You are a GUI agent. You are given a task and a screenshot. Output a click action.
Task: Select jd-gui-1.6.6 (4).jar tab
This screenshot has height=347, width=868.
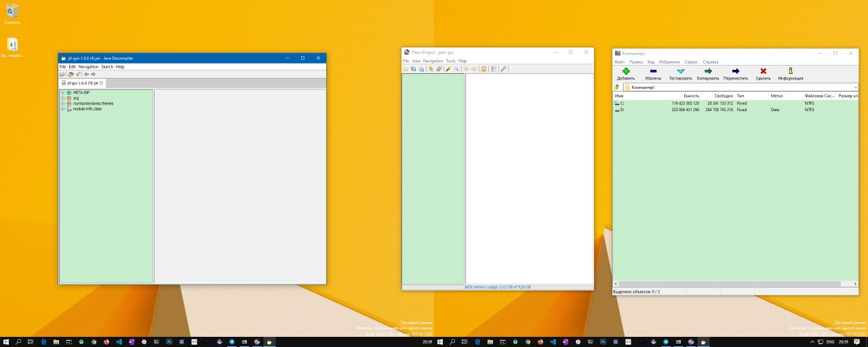point(81,83)
